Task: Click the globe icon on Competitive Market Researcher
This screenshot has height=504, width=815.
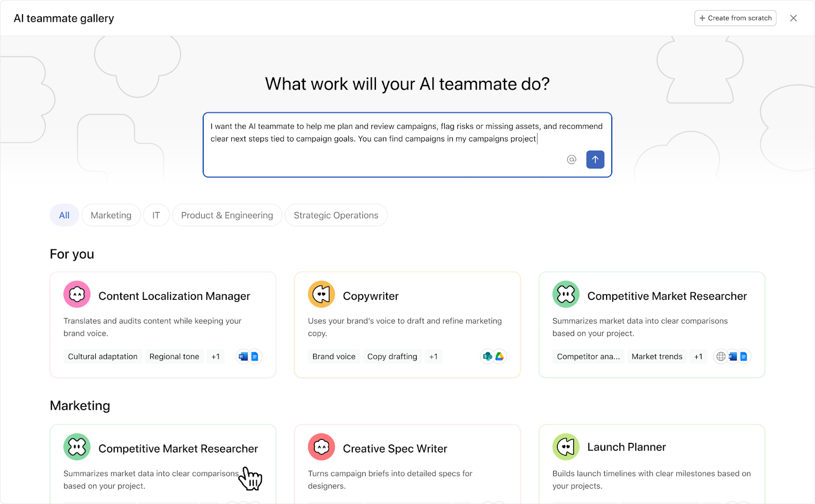Action: click(x=721, y=356)
